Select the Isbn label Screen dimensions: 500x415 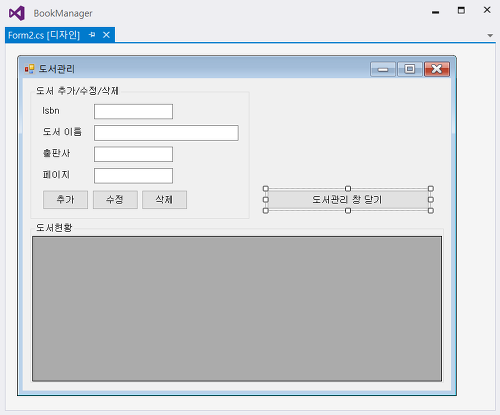pyautogui.click(x=51, y=111)
